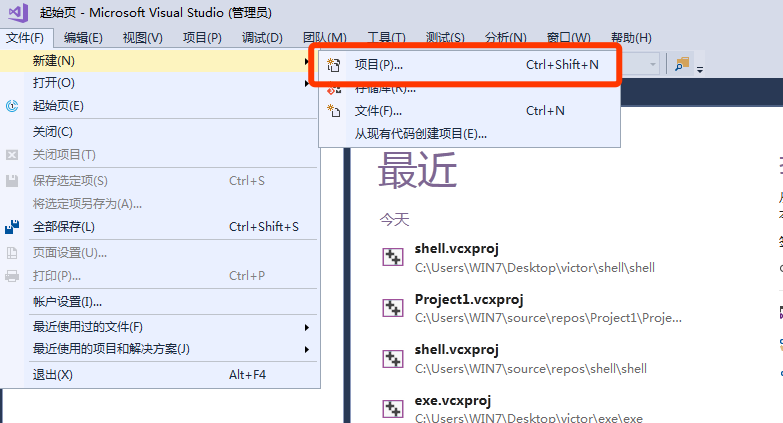Click the Save All disk icon
Image resolution: width=783 pixels, height=423 pixels.
tap(13, 227)
